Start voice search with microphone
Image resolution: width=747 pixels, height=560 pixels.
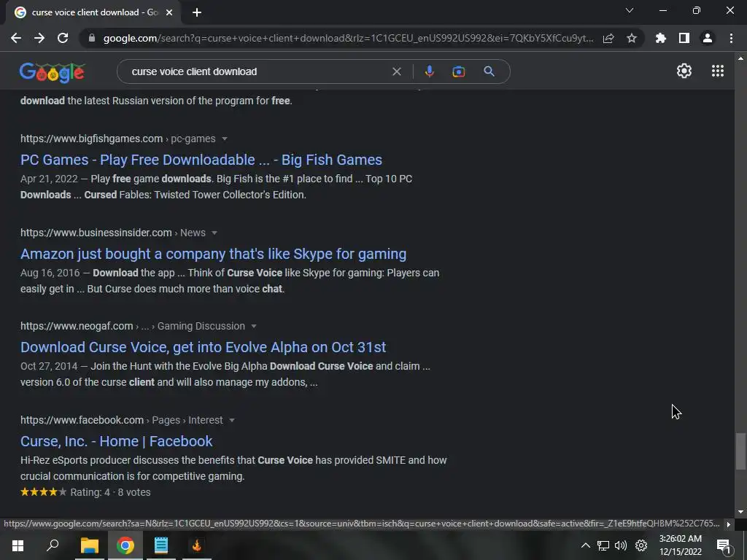point(429,71)
